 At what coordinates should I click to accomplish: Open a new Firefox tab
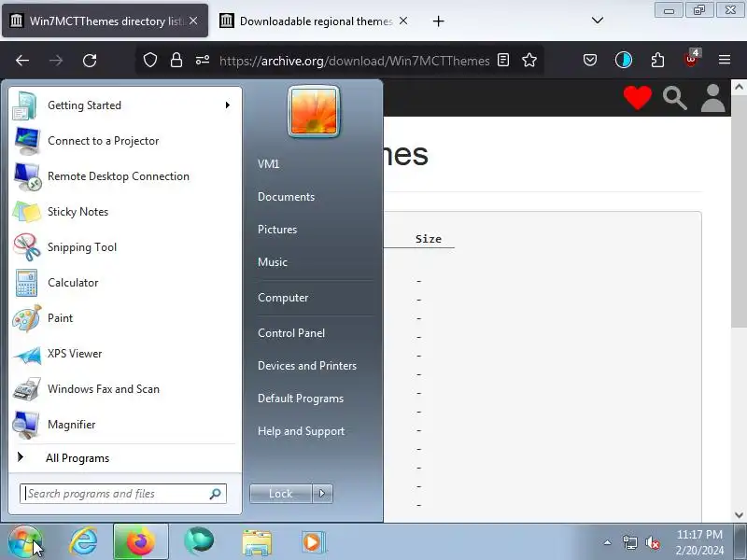click(438, 21)
